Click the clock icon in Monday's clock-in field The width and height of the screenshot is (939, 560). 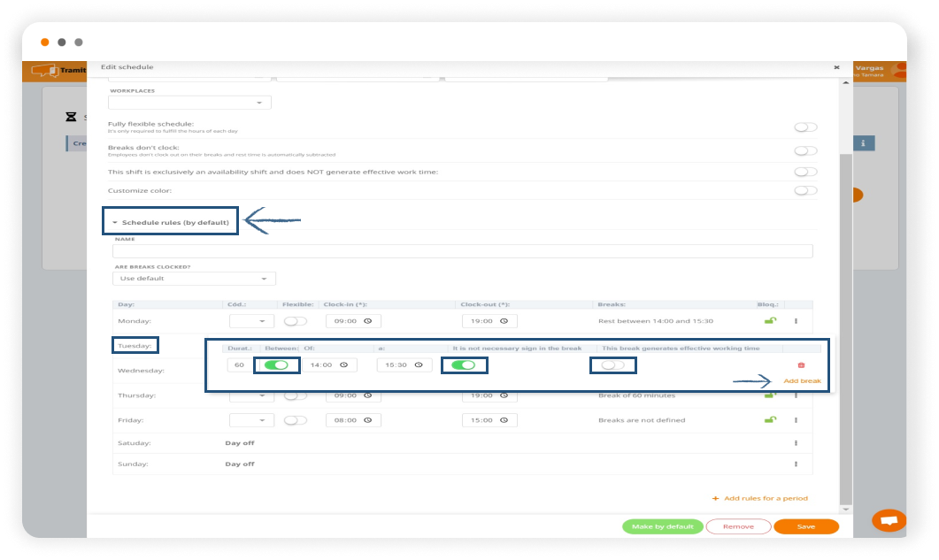point(368,321)
